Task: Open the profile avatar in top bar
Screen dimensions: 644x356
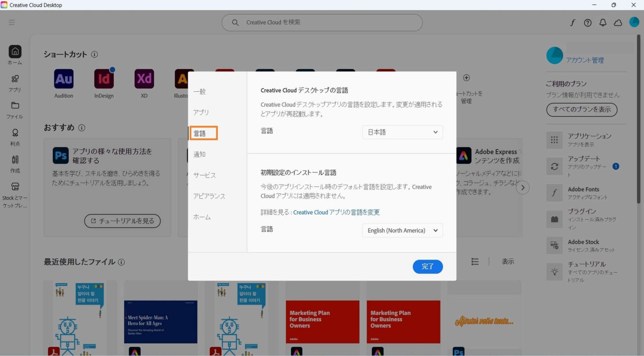Action: [634, 22]
